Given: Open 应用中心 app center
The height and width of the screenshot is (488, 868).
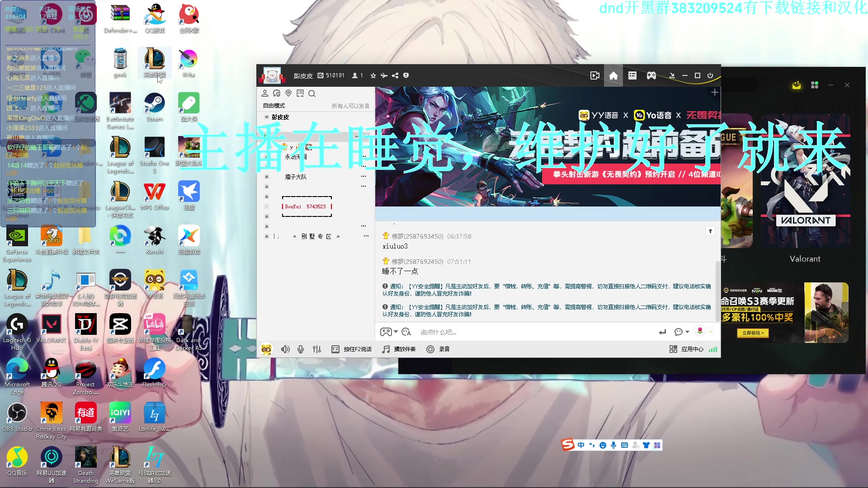Looking at the screenshot, I should 686,349.
